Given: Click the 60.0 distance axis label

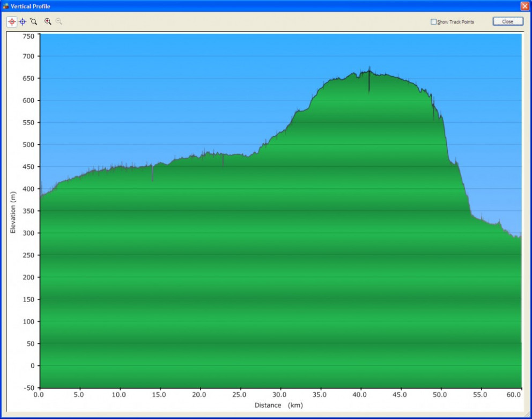Looking at the screenshot, I should (x=513, y=394).
